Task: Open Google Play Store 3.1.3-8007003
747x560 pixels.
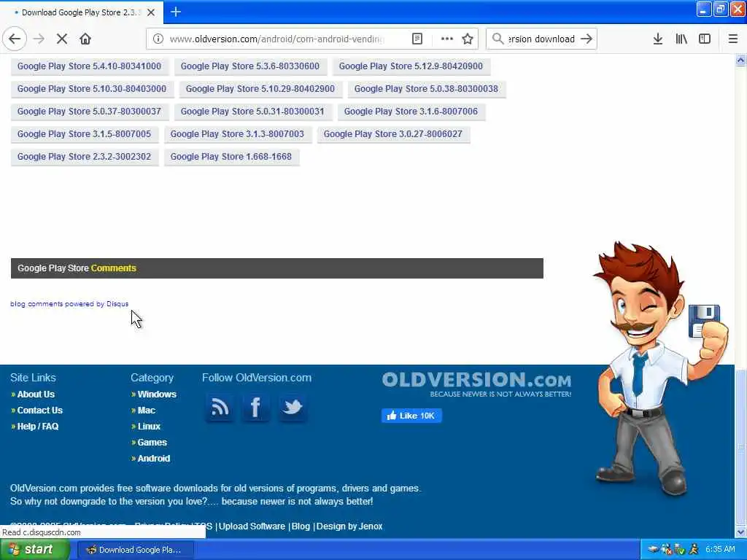Action: point(237,134)
